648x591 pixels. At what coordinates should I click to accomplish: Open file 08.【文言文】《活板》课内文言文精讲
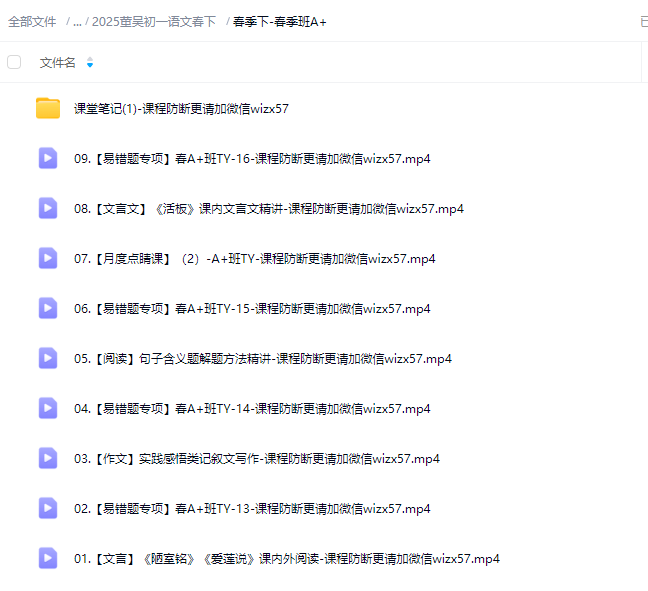point(269,209)
